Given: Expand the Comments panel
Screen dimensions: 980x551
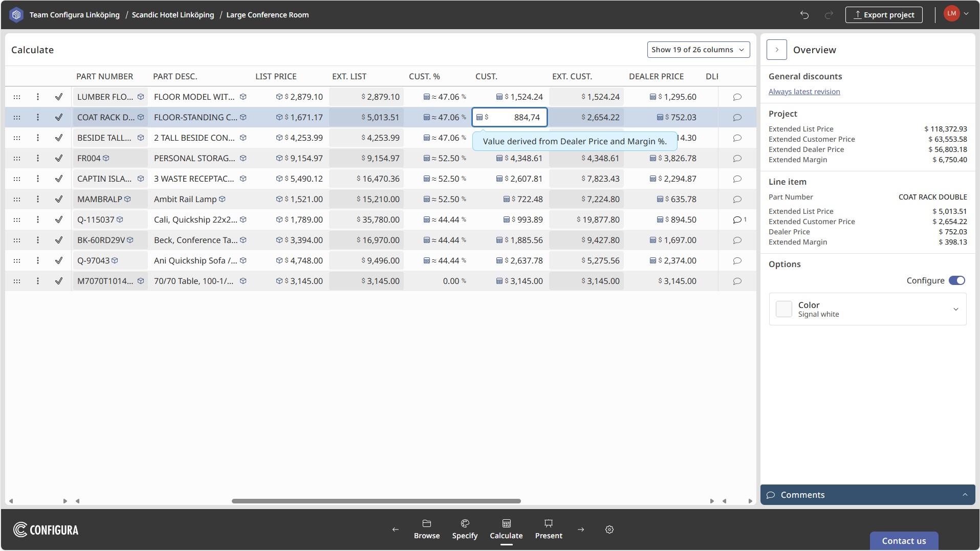Looking at the screenshot, I should coord(868,495).
